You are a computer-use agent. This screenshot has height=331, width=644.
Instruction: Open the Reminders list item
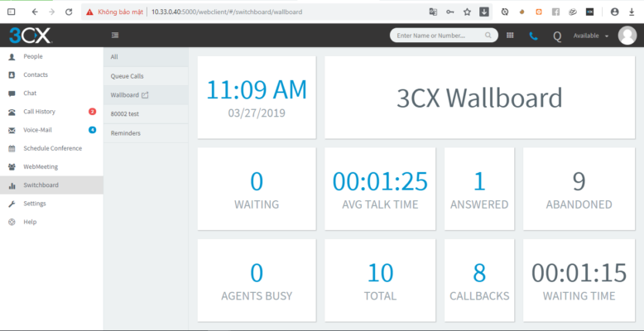[x=125, y=133]
